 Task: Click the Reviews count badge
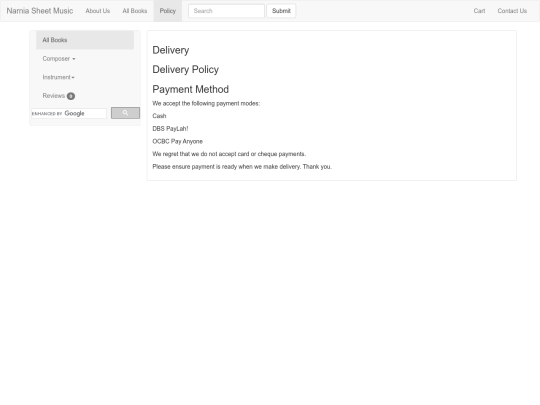[x=71, y=96]
